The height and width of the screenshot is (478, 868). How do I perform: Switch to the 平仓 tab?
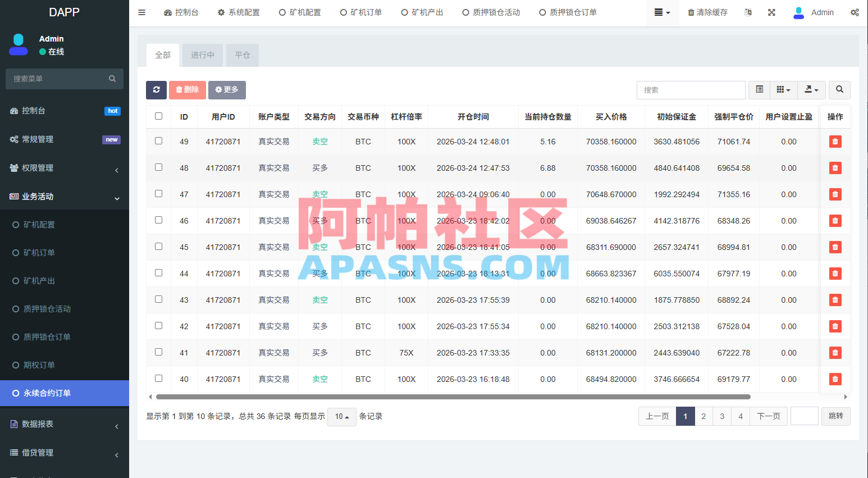point(243,55)
